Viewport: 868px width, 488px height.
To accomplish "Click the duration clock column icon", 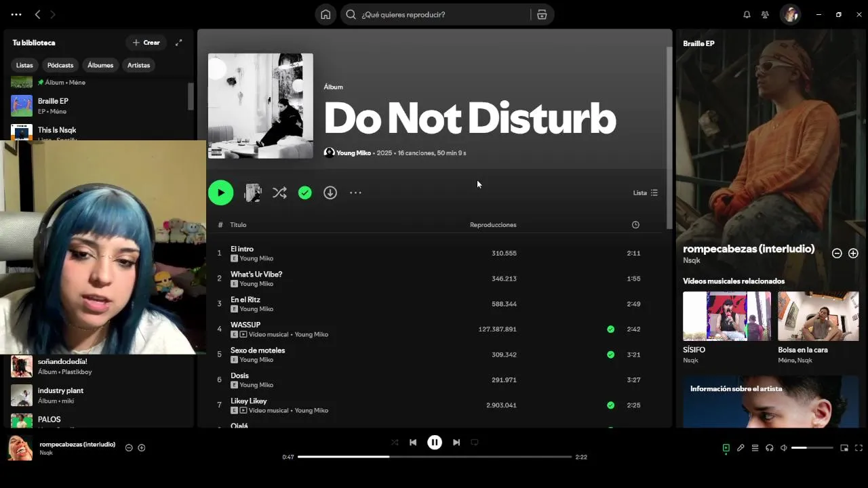I will 635,225.
